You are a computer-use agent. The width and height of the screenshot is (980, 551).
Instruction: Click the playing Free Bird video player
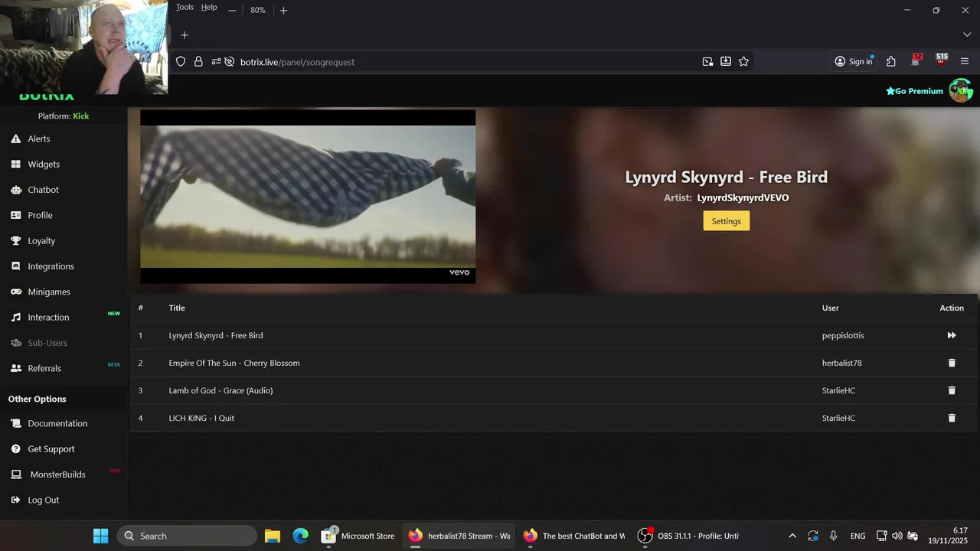coord(308,197)
